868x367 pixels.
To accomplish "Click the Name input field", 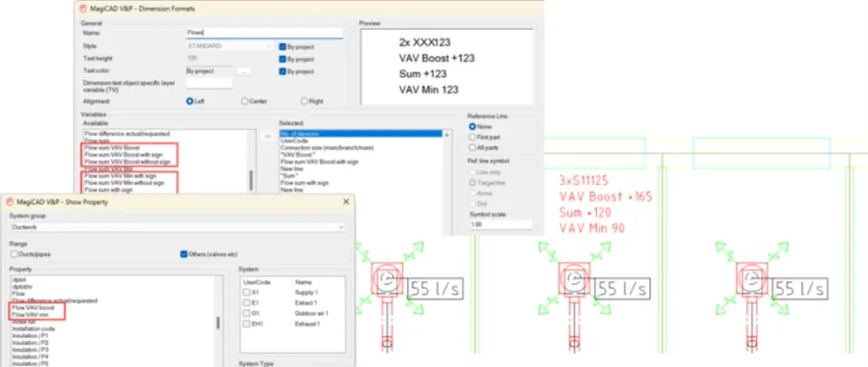I will [264, 33].
